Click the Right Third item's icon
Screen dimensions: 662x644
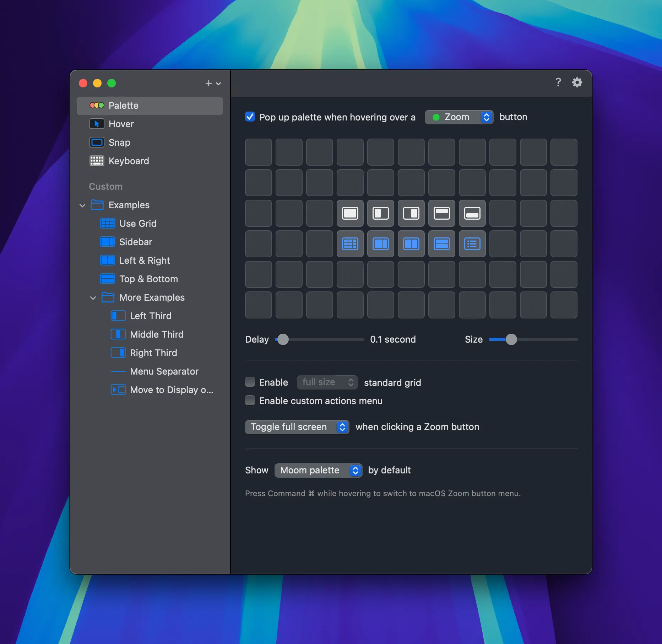(118, 353)
